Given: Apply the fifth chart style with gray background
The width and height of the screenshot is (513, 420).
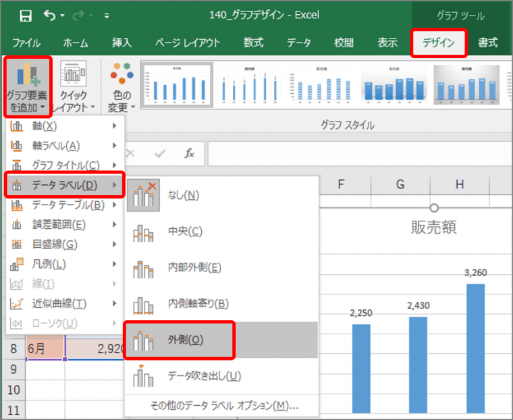Looking at the screenshot, I should 466,85.
